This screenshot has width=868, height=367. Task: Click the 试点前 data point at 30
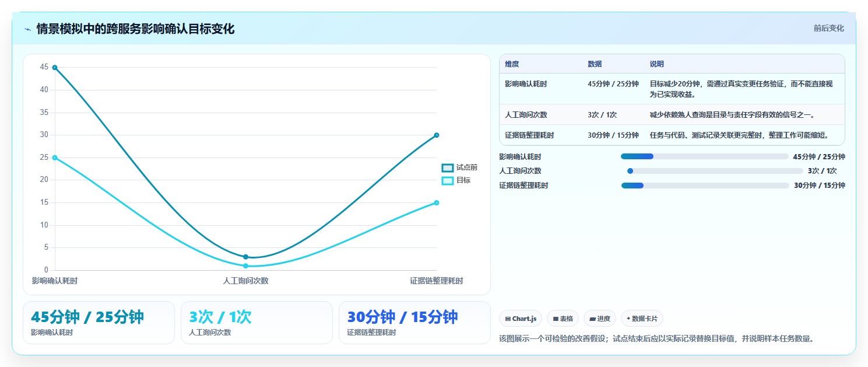point(437,135)
